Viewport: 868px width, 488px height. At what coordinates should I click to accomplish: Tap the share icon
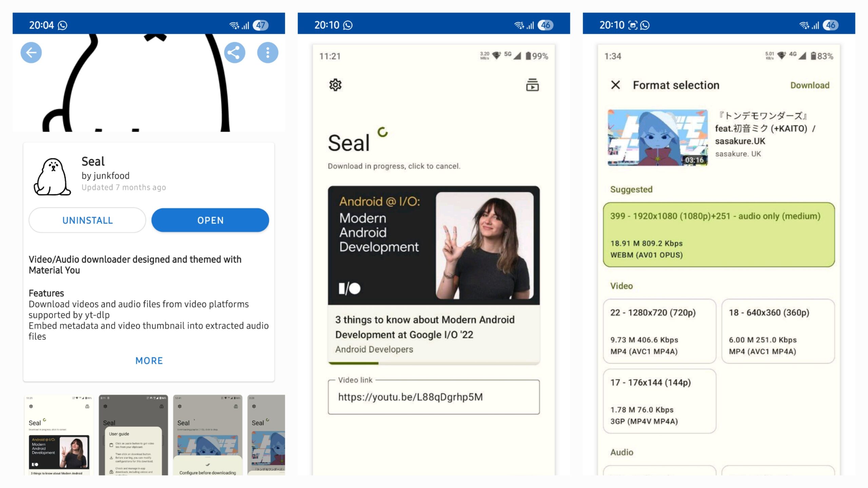[x=234, y=53]
